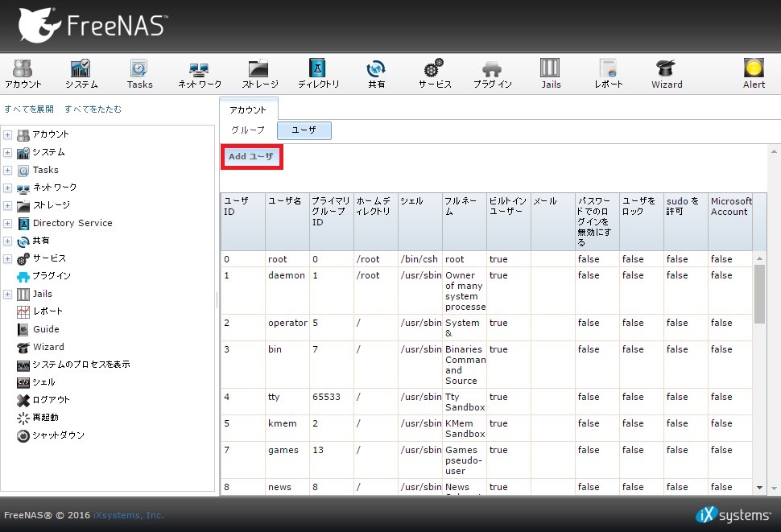781x532 pixels.
Task: Expand the ネットワーク tree node
Action: 7,188
